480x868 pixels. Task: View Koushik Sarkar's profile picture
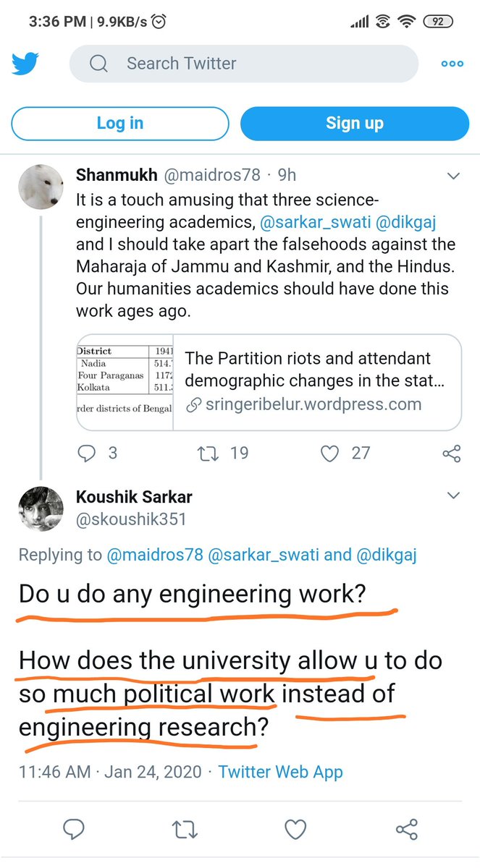(41, 509)
